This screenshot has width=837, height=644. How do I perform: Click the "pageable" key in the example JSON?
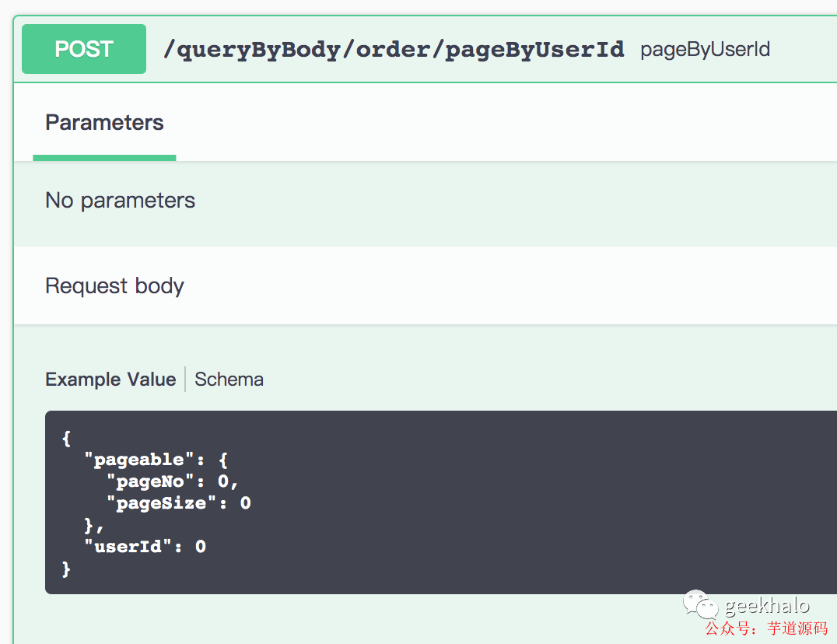(138, 460)
